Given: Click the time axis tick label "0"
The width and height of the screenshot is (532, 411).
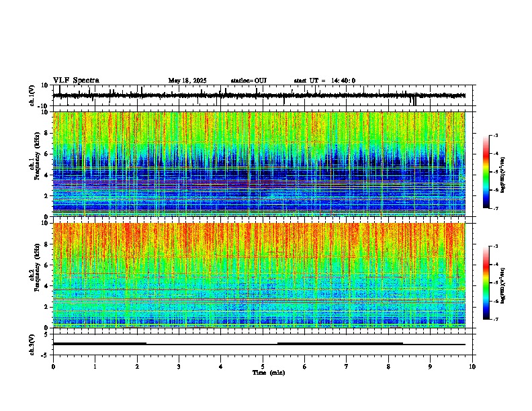Looking at the screenshot, I should point(53,367).
